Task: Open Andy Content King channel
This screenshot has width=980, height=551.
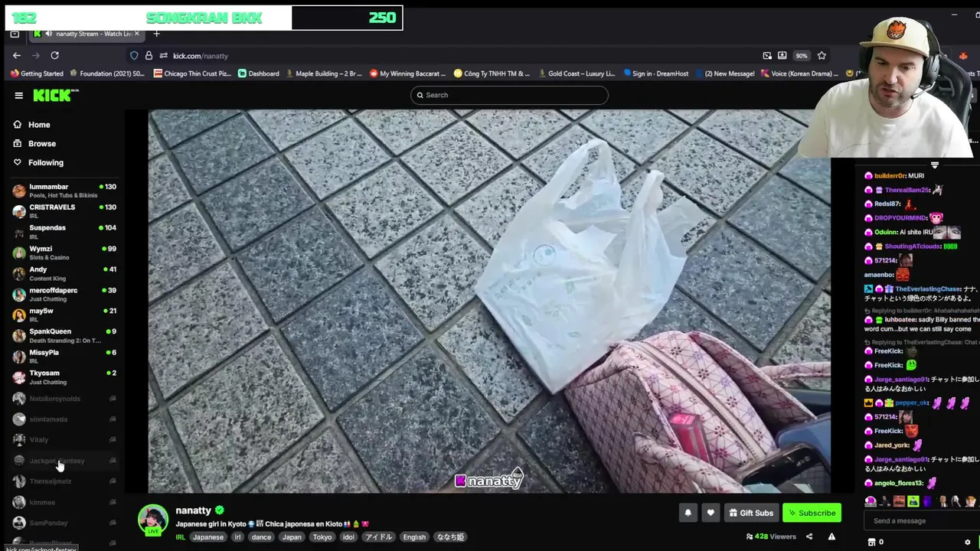Action: pos(64,273)
